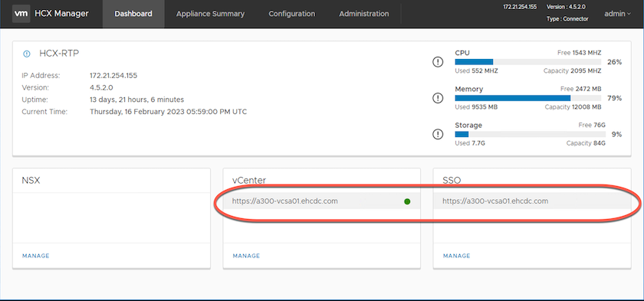Image resolution: width=644 pixels, height=301 pixels.
Task: Click the CPU usage progress bar
Action: (x=528, y=62)
